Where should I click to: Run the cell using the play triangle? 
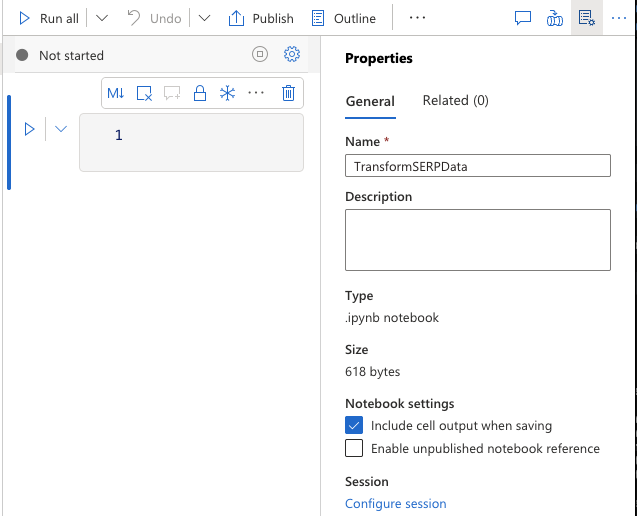(29, 129)
